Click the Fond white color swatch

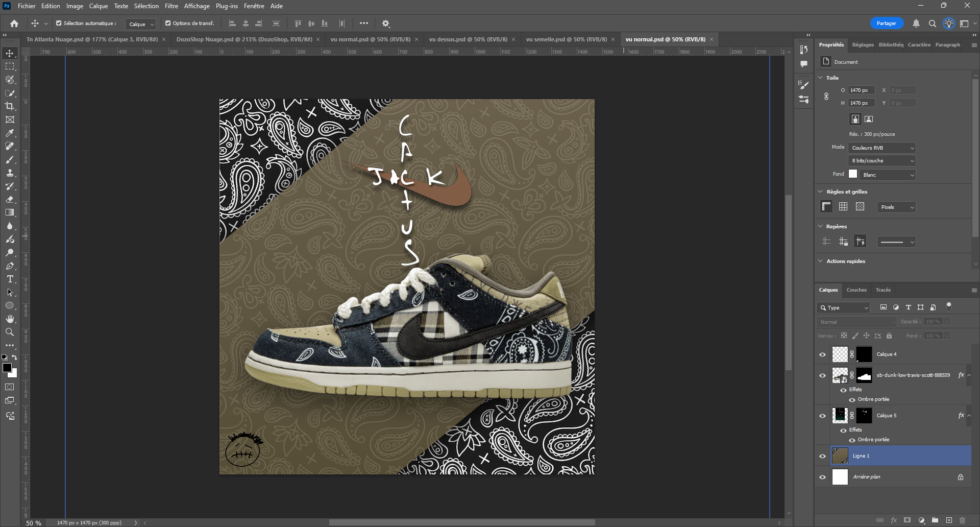click(x=853, y=174)
